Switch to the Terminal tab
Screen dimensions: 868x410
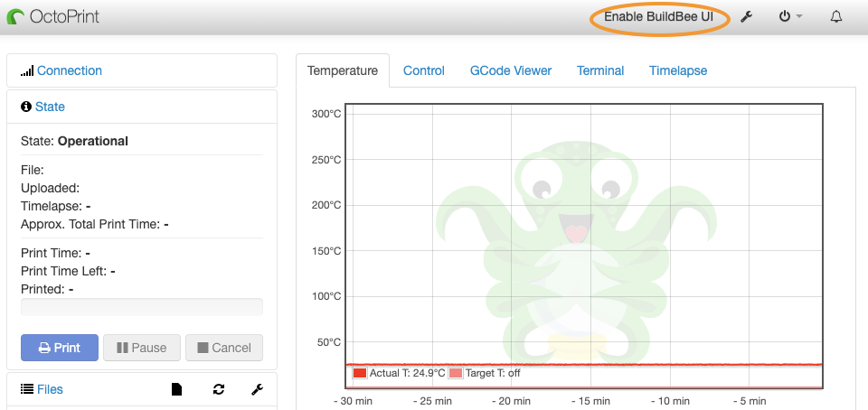(x=600, y=70)
